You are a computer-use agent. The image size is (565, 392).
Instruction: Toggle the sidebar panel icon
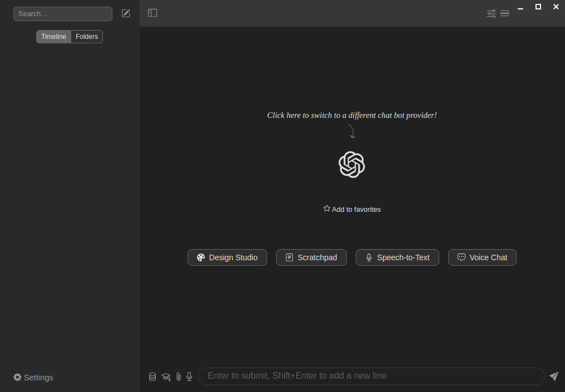point(153,13)
